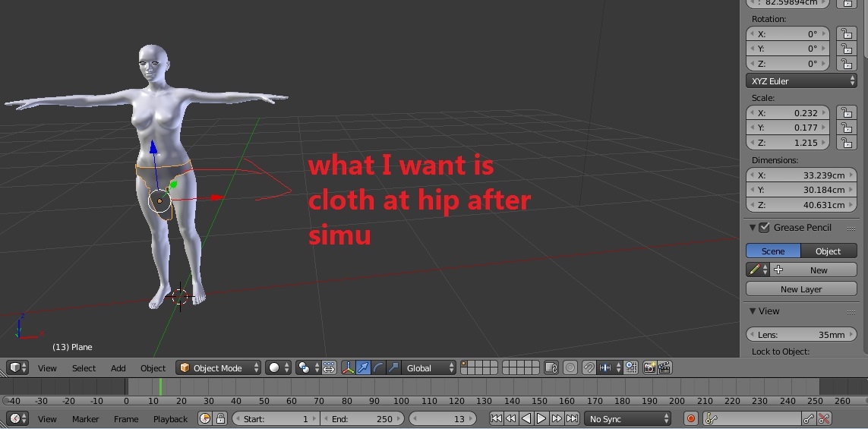Viewport: 868px width, 429px height.
Task: Toggle the 3D manipulator widget icon
Action: point(349,367)
